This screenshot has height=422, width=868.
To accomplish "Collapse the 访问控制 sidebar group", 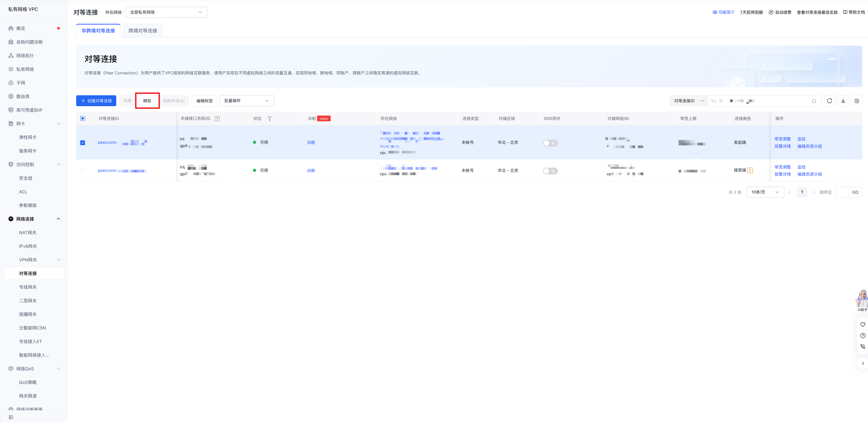I will pyautogui.click(x=58, y=165).
